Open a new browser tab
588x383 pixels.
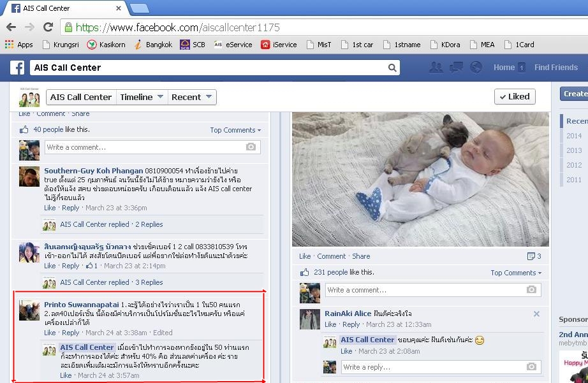coord(139,8)
